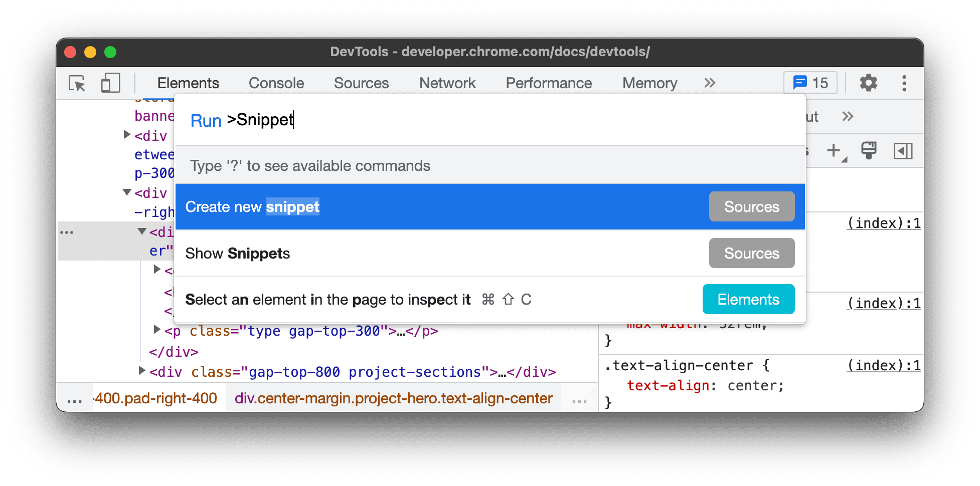Click the paintbrush rendering emulation icon

tap(868, 150)
